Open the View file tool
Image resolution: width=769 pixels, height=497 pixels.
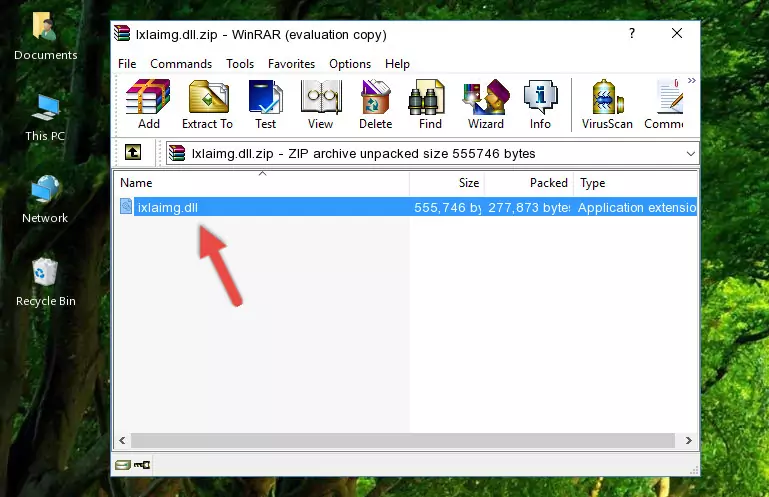(x=321, y=104)
